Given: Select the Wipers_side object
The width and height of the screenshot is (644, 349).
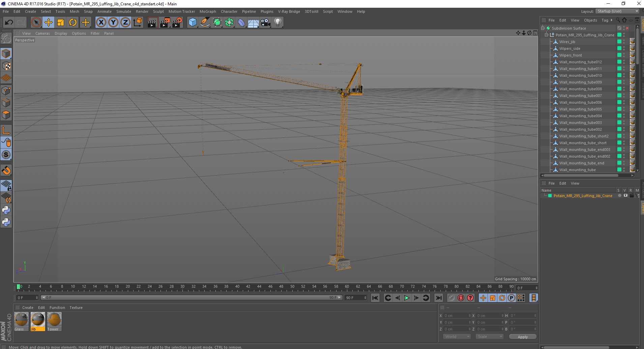Looking at the screenshot, I should click(x=569, y=49).
